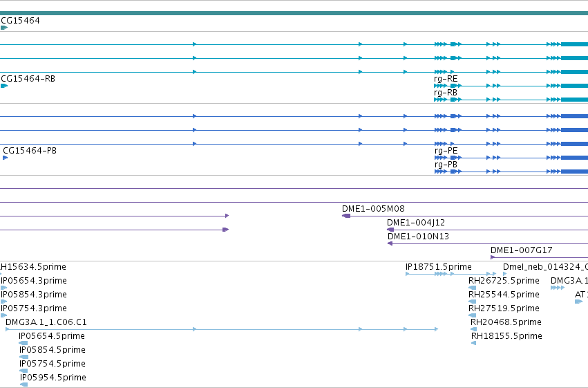The height and width of the screenshot is (388, 588).
Task: Open the IP05854.5prime EST label
Action: tap(53, 350)
